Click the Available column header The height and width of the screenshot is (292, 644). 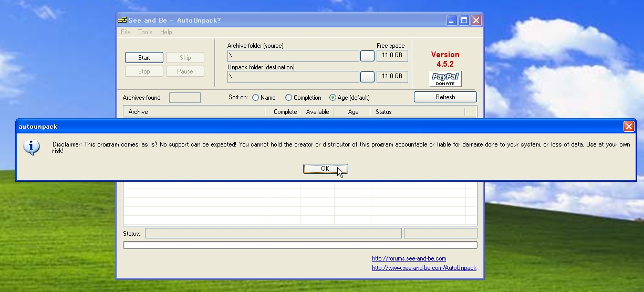[x=317, y=112]
